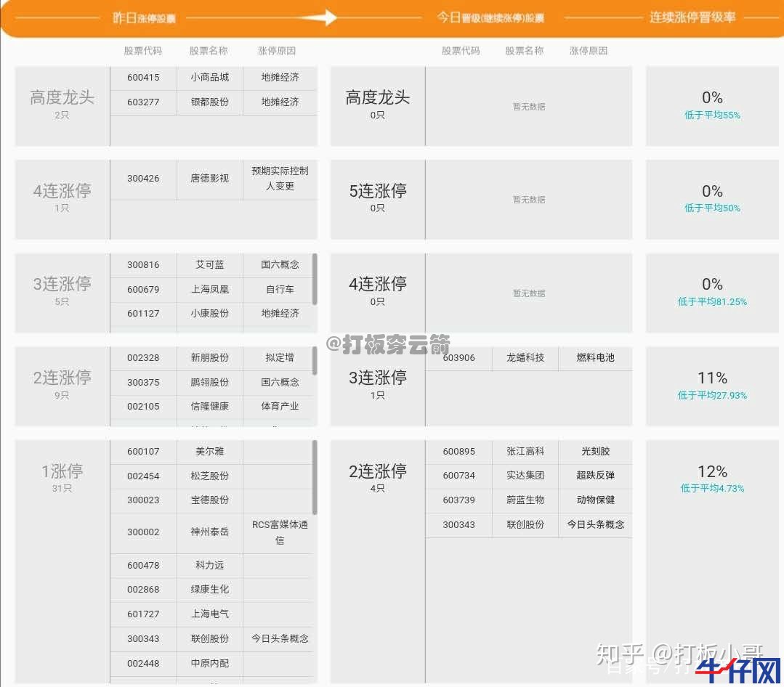Select 唐德影视 in the 4连涨停 group
The width and height of the screenshot is (784, 687).
coord(209,179)
